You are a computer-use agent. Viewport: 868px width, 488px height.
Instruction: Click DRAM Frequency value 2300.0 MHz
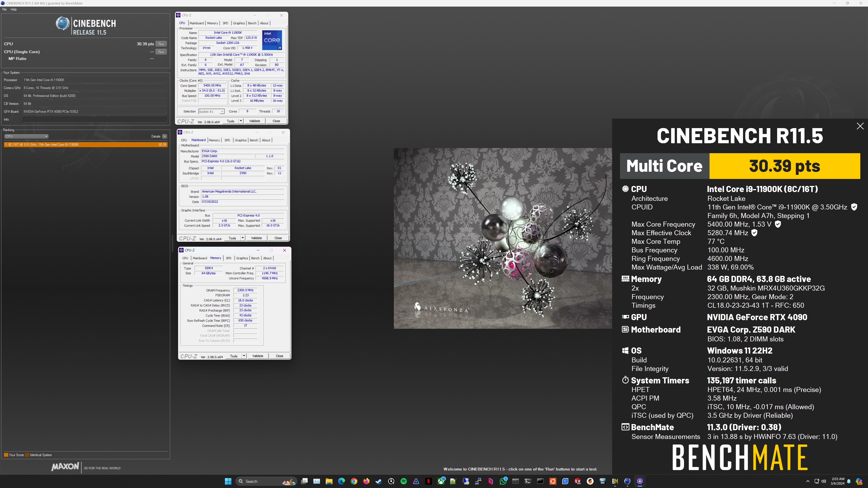coord(245,290)
